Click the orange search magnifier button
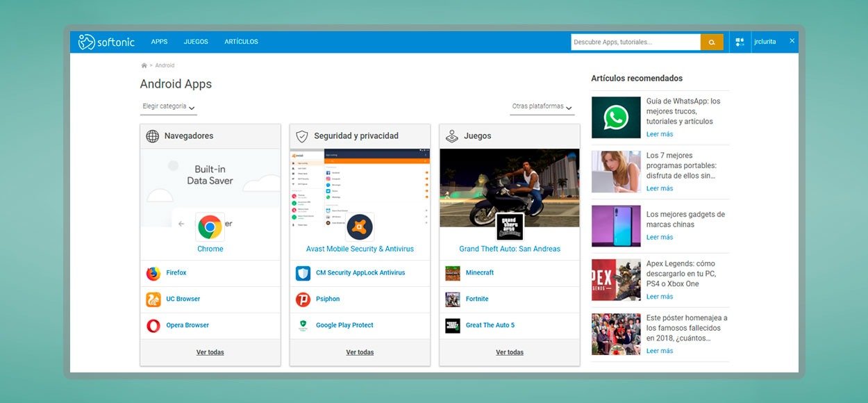The width and height of the screenshot is (868, 403). (x=712, y=42)
